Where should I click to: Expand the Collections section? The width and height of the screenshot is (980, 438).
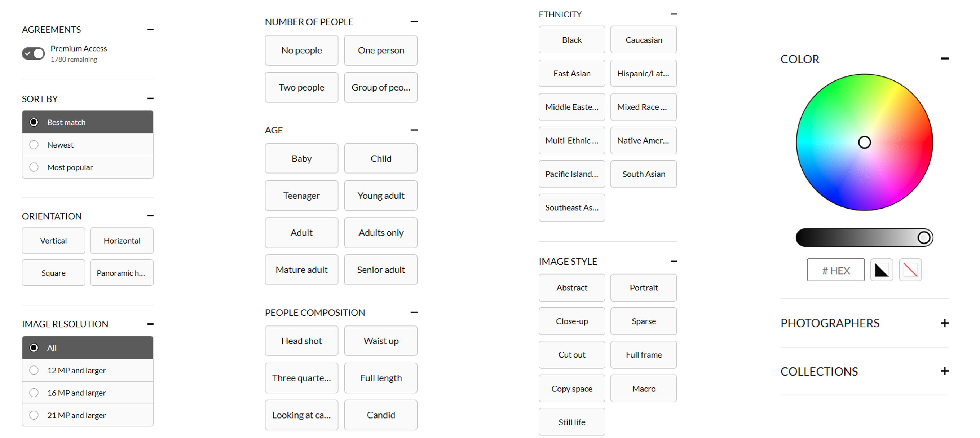point(944,371)
